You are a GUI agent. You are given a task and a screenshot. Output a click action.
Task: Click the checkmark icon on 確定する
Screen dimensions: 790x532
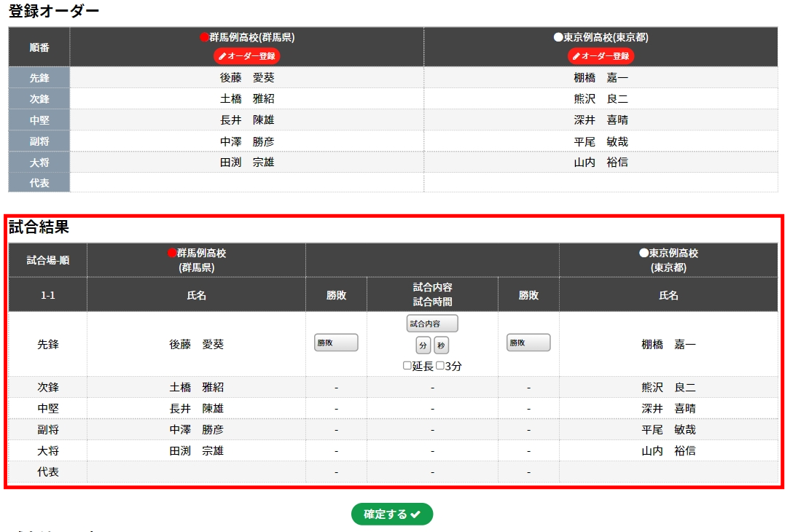[415, 515]
